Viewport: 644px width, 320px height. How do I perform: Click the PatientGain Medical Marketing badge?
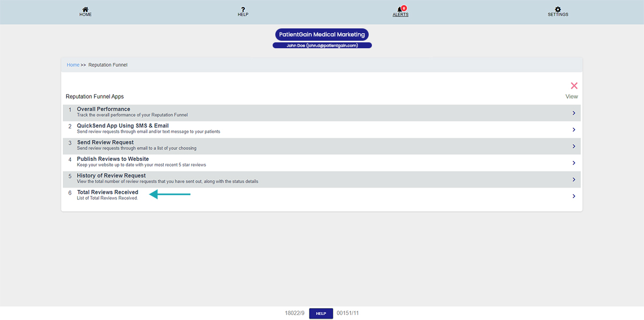(322, 34)
